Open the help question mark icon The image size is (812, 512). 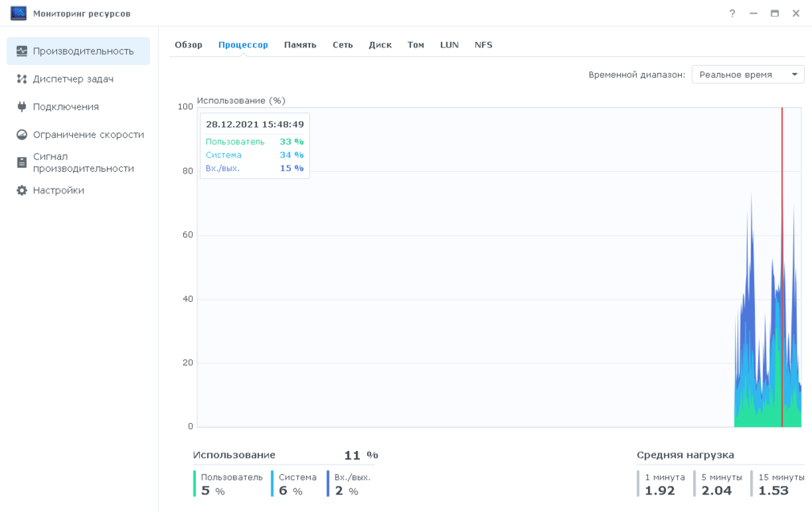point(731,13)
